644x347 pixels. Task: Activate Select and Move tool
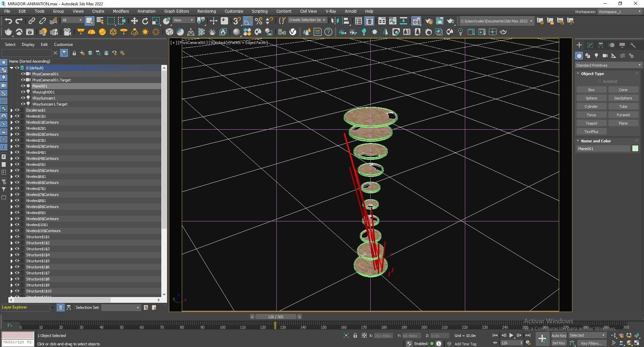(134, 21)
